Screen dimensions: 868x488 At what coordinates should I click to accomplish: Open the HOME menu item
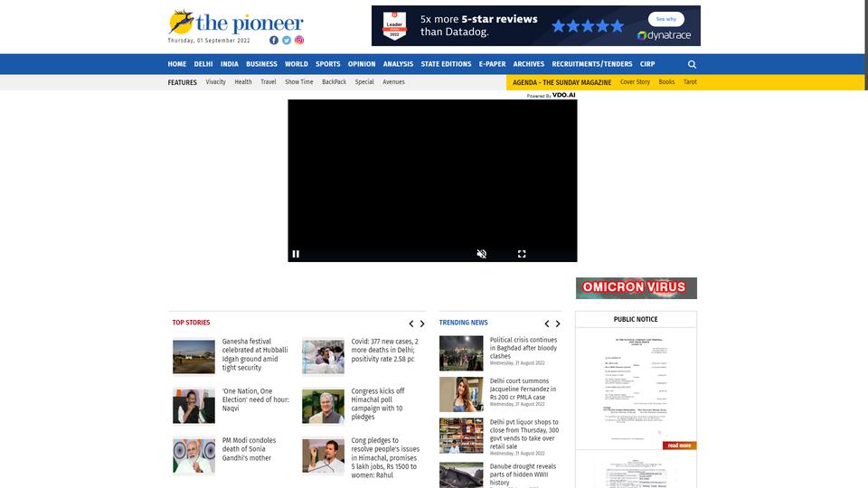click(x=177, y=64)
